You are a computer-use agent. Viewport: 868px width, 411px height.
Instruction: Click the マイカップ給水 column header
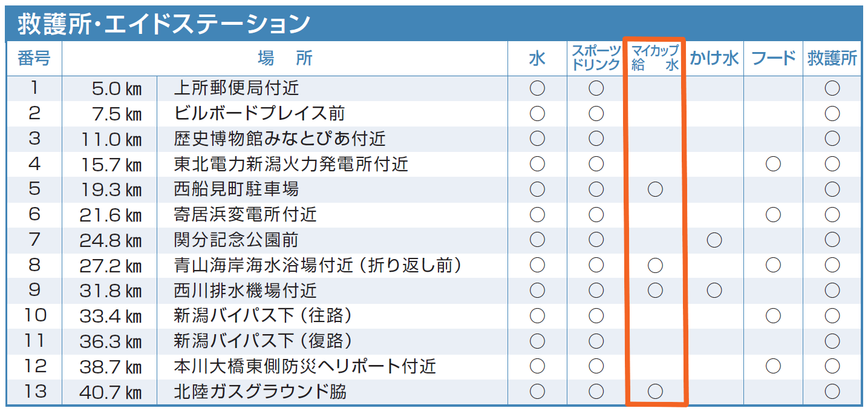coord(655,58)
